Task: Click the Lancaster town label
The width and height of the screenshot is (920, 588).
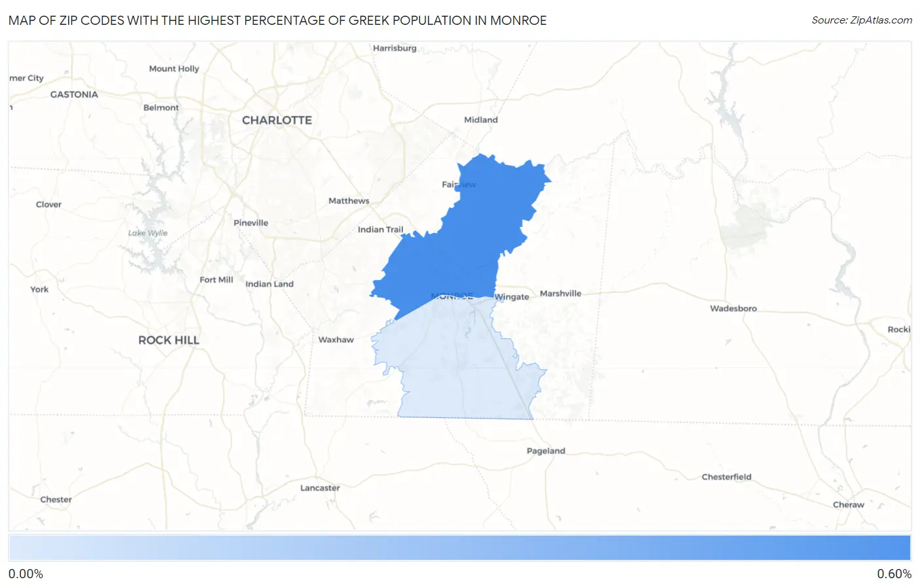Action: tap(320, 488)
